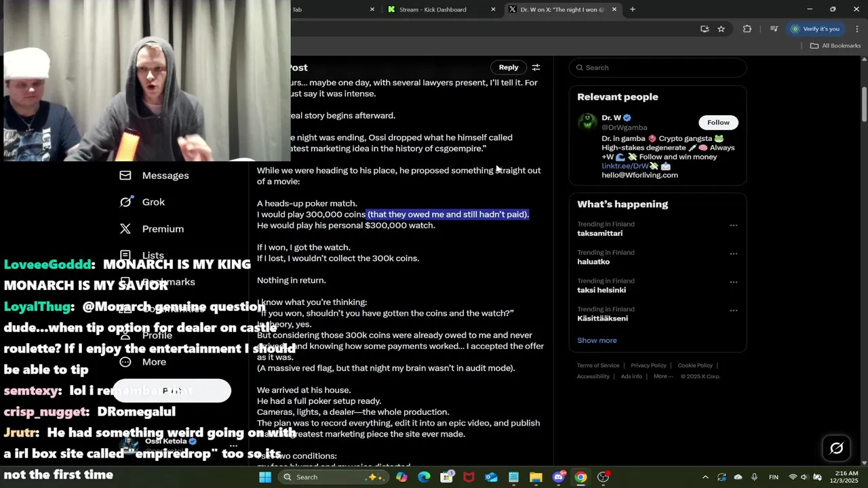Screen dimensions: 868x488
Task: Bookmark this page with star icon
Action: (x=721, y=28)
